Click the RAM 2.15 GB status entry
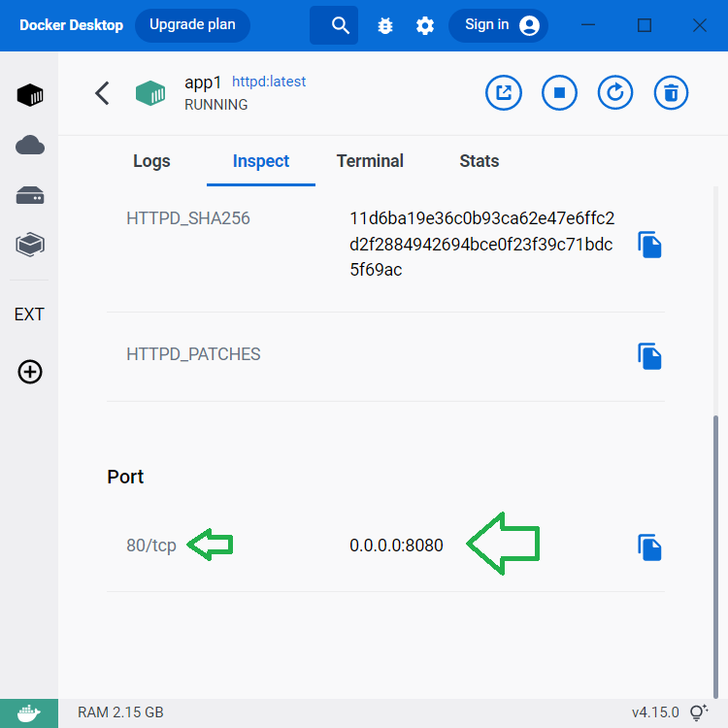The image size is (728, 728). click(x=120, y=712)
